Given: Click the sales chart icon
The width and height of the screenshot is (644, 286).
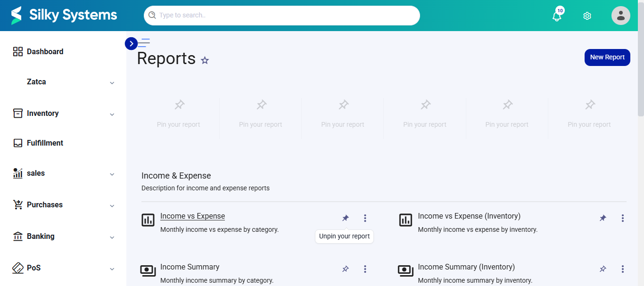Looking at the screenshot, I should pyautogui.click(x=18, y=173).
